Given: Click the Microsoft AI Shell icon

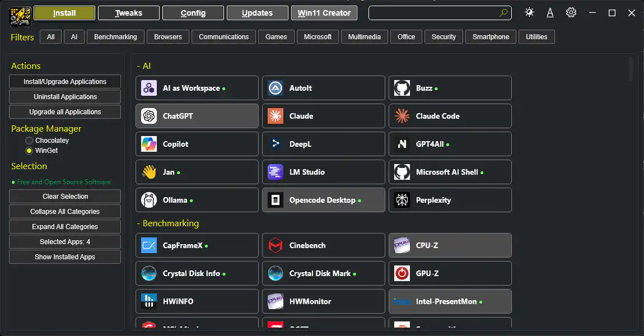Looking at the screenshot, I should [x=402, y=172].
